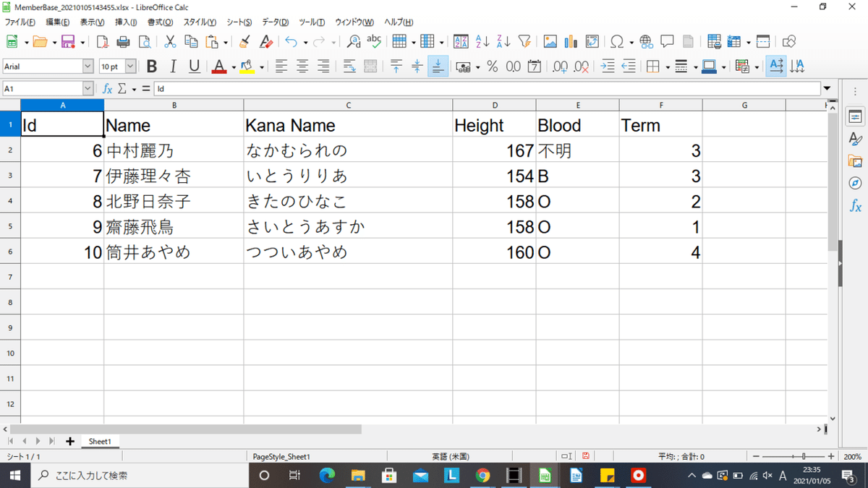Run the spelling checker
The height and width of the screenshot is (488, 868).
(374, 41)
